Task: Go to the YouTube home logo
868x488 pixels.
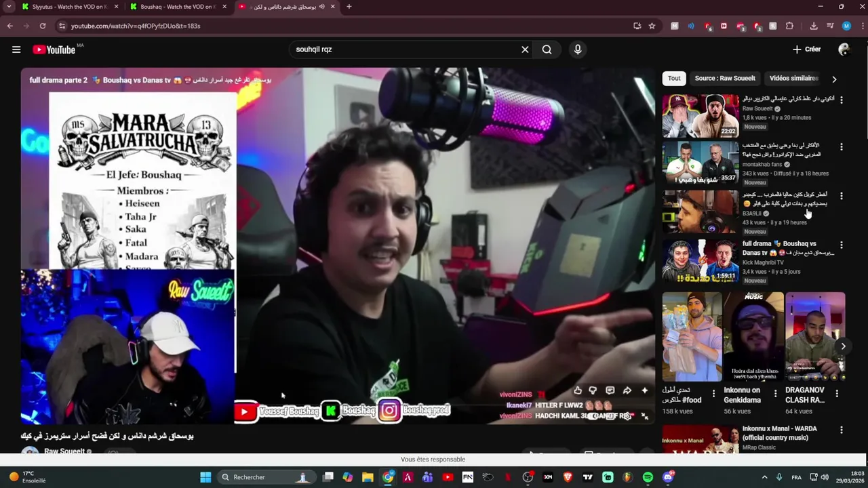Action: 54,49
